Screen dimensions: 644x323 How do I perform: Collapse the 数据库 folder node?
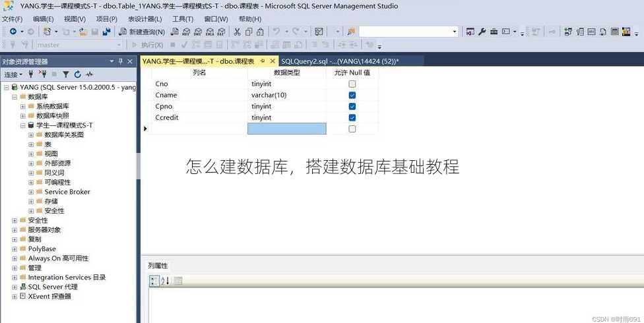pyautogui.click(x=15, y=97)
